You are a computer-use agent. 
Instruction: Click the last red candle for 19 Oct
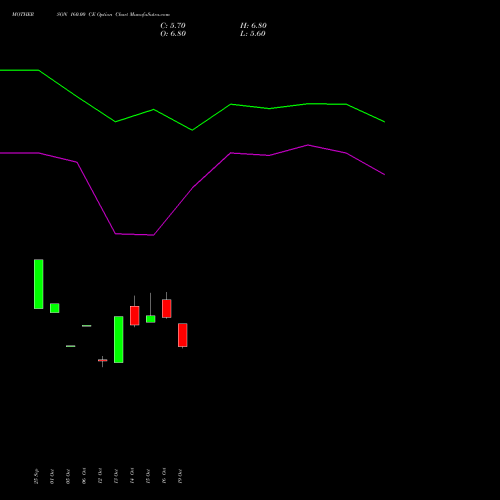pos(183,335)
